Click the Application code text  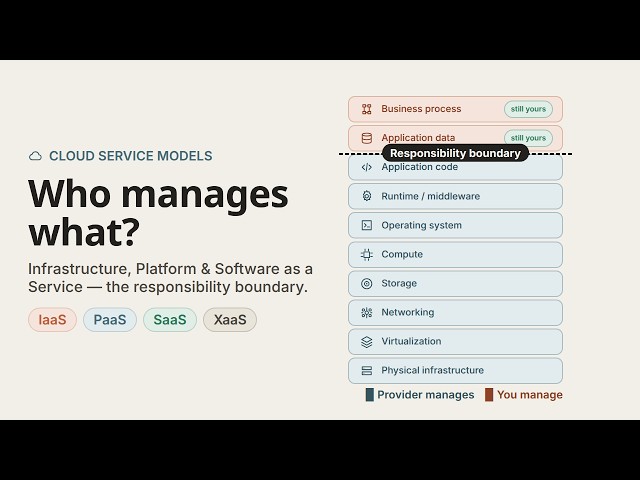coord(420,167)
